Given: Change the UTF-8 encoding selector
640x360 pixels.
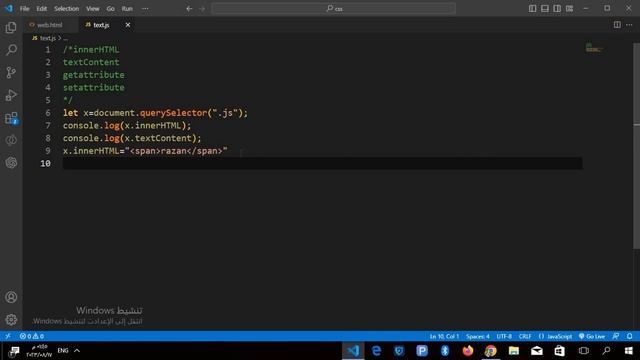Looking at the screenshot, I should pyautogui.click(x=504, y=336).
